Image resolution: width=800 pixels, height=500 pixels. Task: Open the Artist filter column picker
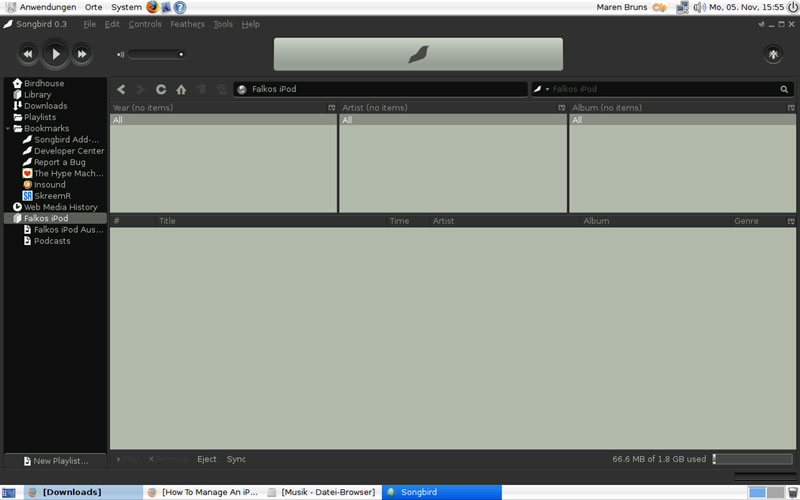(561, 108)
